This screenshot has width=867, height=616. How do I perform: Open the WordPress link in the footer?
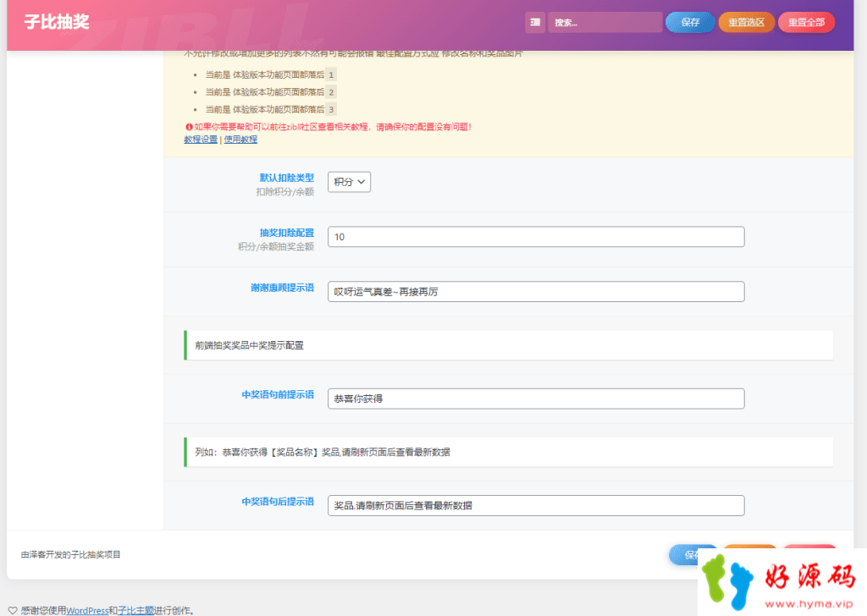pyautogui.click(x=87, y=610)
